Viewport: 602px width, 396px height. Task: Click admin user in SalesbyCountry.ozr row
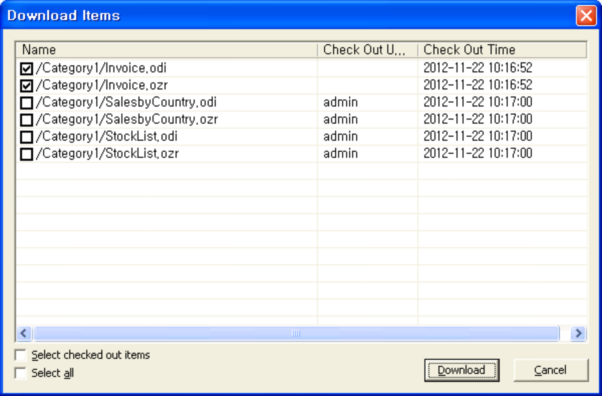(x=341, y=119)
